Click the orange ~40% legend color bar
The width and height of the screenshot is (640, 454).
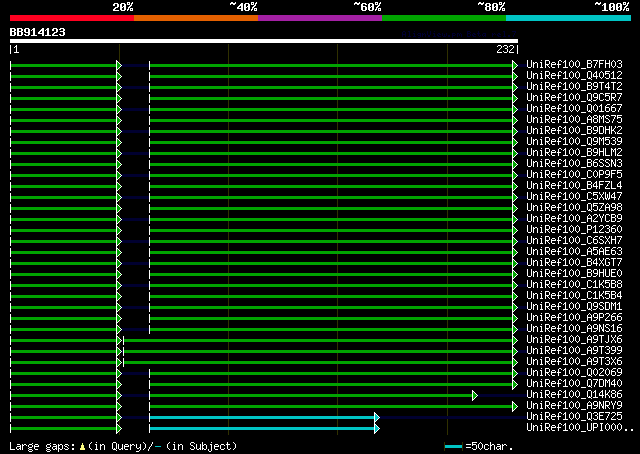pyautogui.click(x=196, y=18)
